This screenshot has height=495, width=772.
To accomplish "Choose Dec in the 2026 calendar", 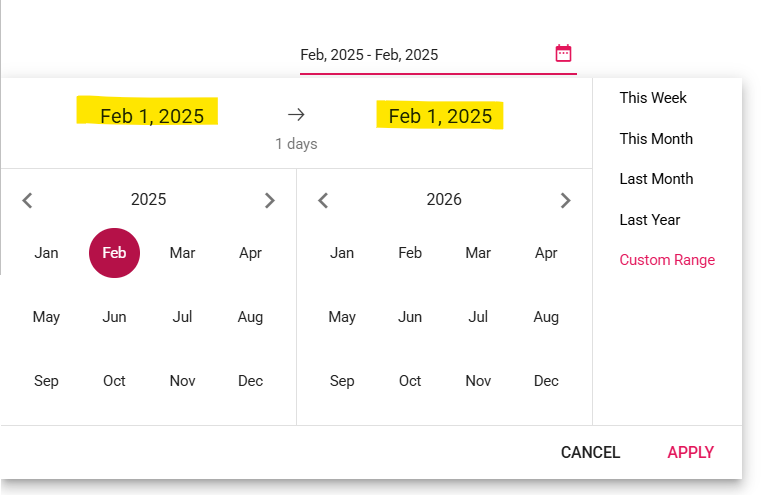I will (x=546, y=381).
